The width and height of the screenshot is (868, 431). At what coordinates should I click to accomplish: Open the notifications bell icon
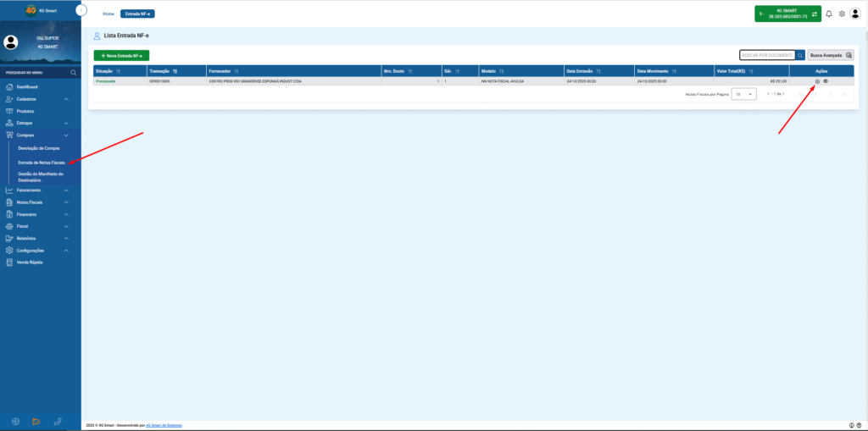click(x=829, y=14)
